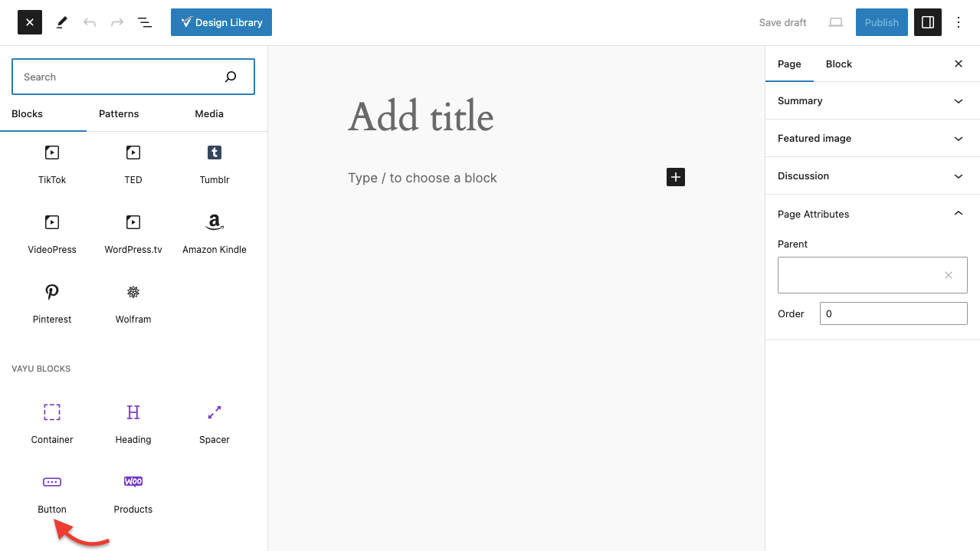
Task: Focus the block Search field
Action: 119,77
